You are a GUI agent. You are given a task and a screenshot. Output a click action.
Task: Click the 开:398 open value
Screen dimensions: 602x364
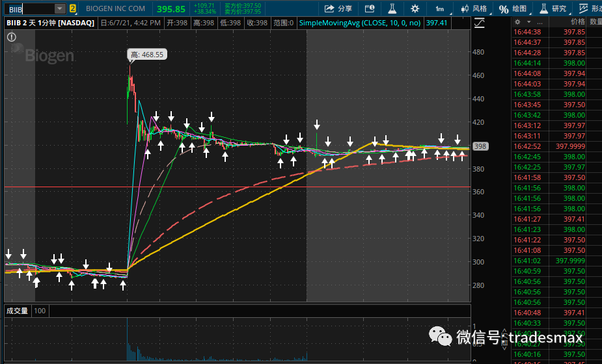[177, 23]
